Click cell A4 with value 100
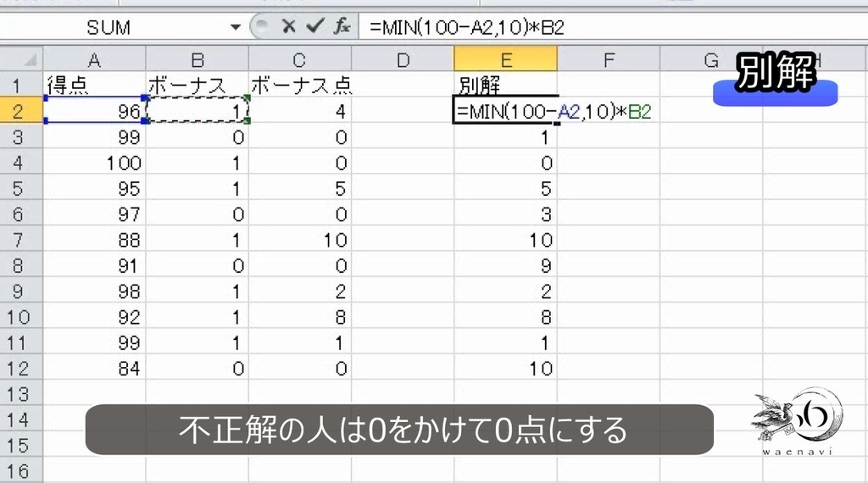Image resolution: width=868 pixels, height=483 pixels. tap(94, 163)
